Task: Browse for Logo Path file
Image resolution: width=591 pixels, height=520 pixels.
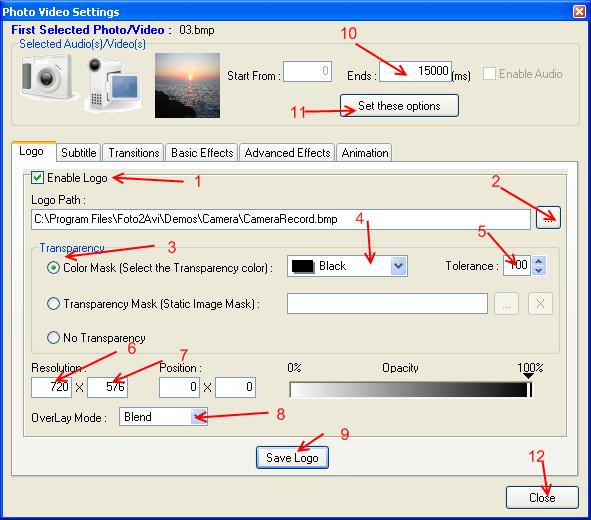Action: click(548, 218)
